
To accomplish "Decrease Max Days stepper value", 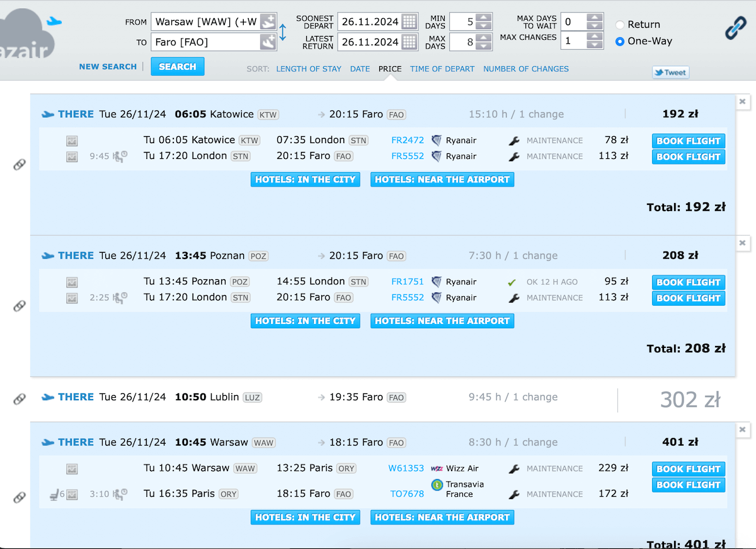I will pyautogui.click(x=483, y=46).
